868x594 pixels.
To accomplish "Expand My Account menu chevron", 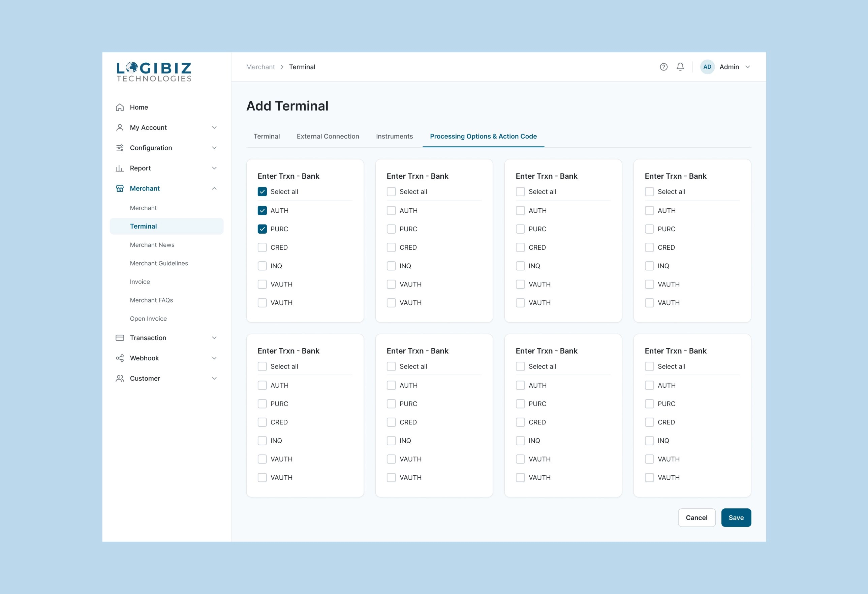I will click(x=214, y=127).
